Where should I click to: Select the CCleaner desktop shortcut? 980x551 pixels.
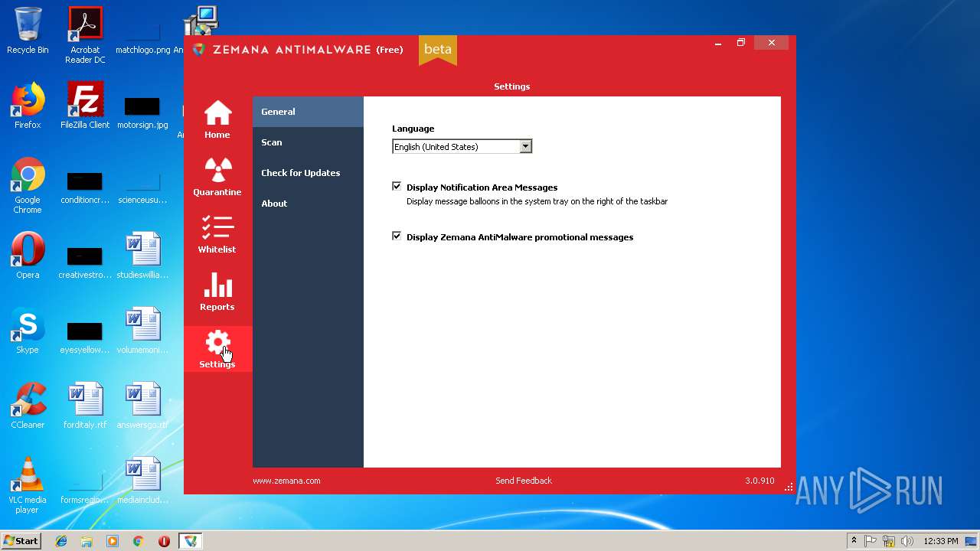tap(28, 406)
